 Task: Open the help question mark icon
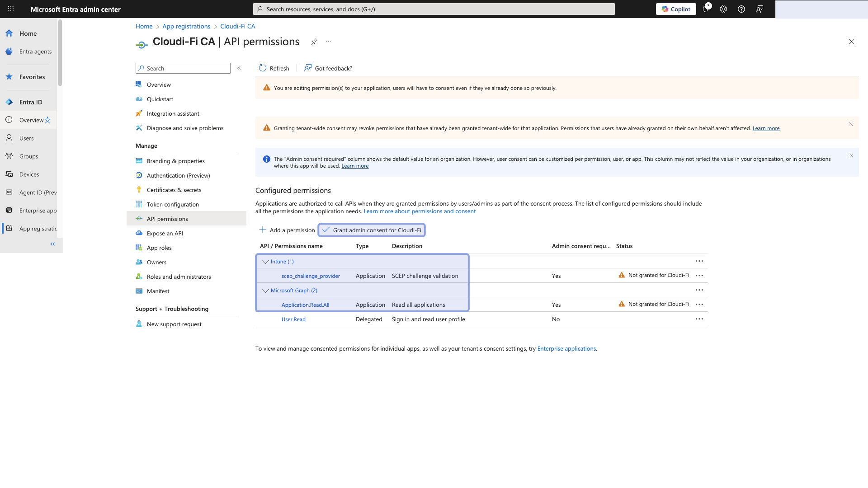coord(741,9)
